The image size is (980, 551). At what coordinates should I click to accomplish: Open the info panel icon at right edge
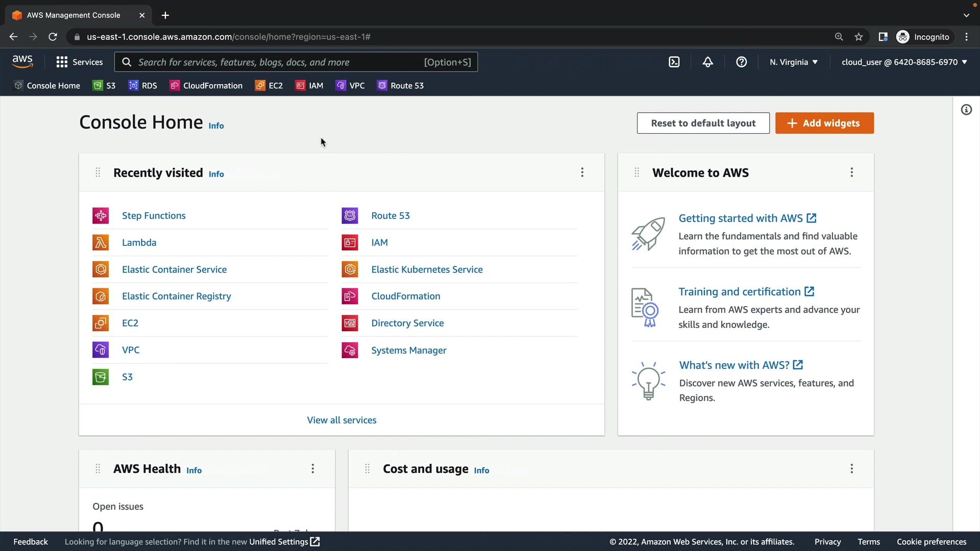pyautogui.click(x=966, y=110)
